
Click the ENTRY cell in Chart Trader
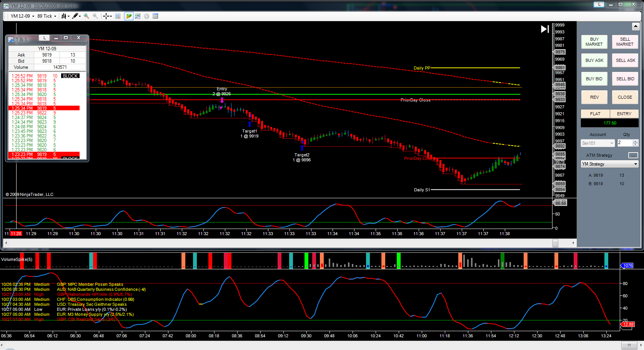coord(624,114)
